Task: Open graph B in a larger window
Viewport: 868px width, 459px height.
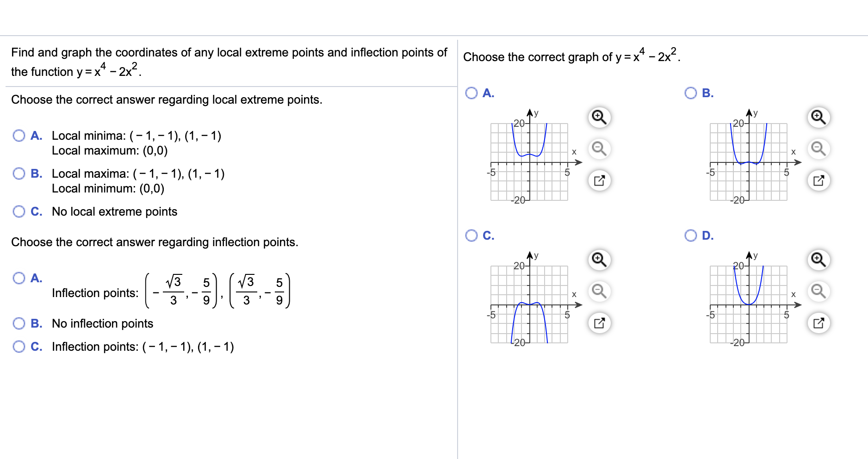Action: [x=818, y=180]
